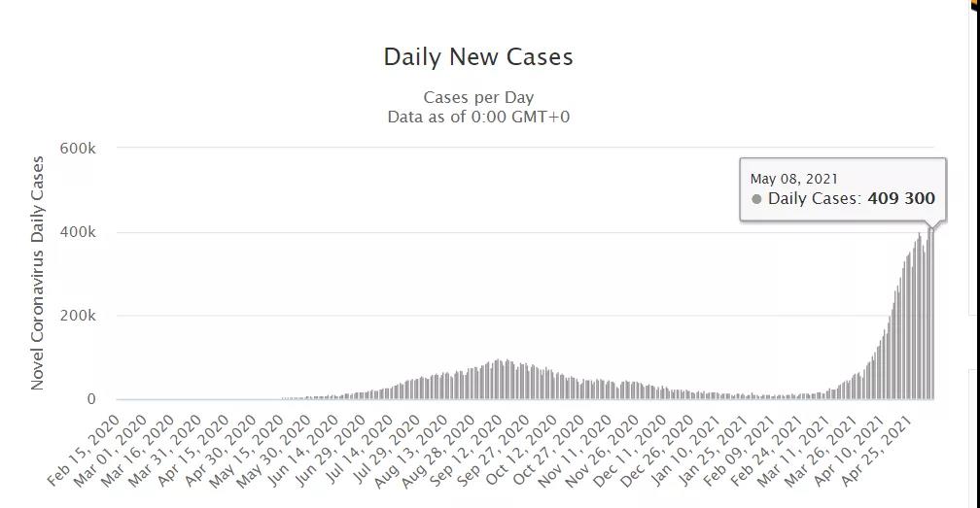Click the May 08, 2021 tooltip date
The width and height of the screenshot is (980, 508).
point(793,179)
